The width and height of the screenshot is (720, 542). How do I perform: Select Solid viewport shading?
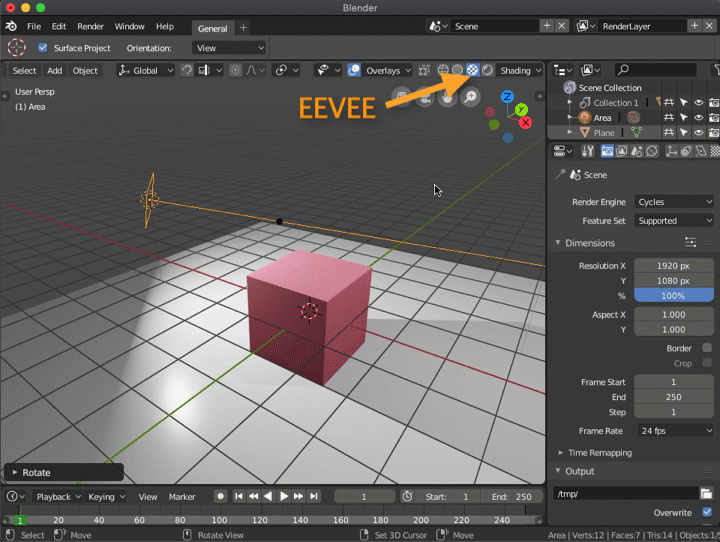point(457,70)
